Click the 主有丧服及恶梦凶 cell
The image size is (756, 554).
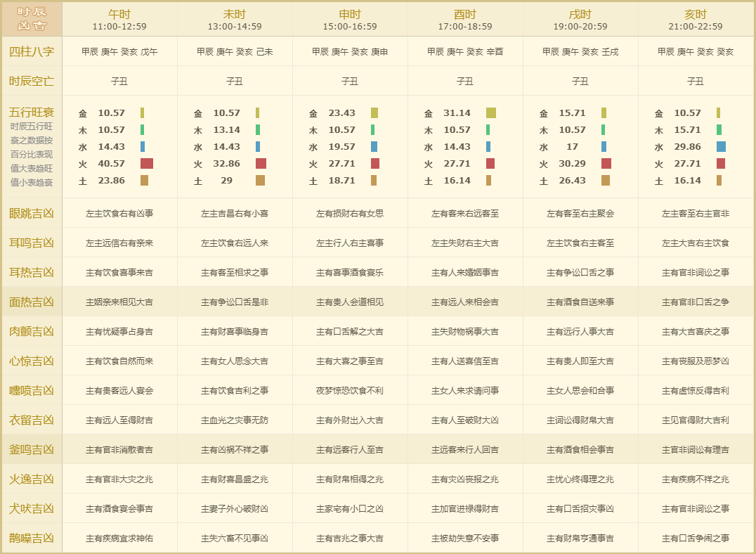point(696,361)
